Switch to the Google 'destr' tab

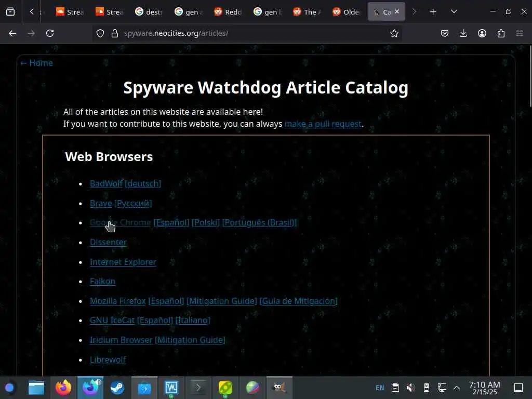149,12
